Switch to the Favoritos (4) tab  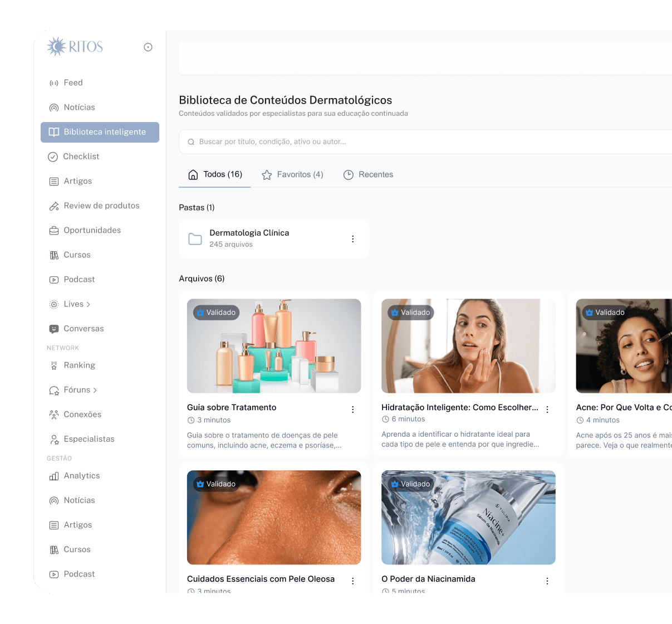293,175
